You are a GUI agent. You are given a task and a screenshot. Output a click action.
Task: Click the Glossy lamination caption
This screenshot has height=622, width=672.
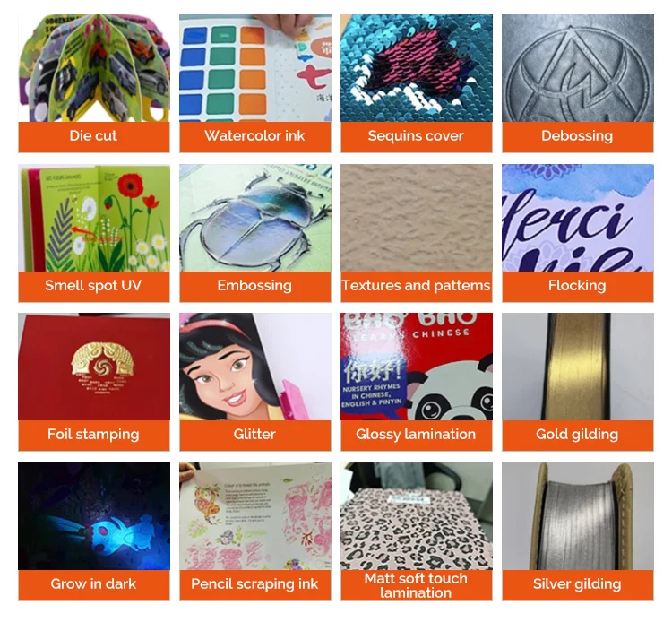417,435
